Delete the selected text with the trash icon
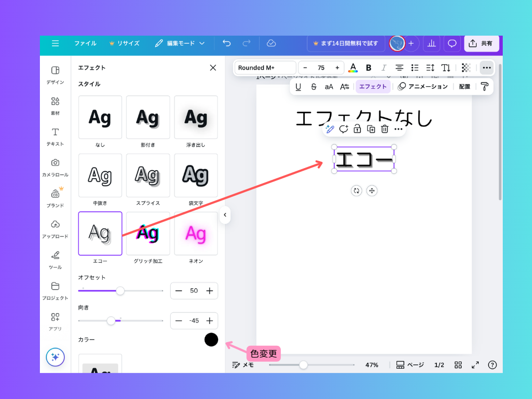The image size is (532, 399). point(385,129)
